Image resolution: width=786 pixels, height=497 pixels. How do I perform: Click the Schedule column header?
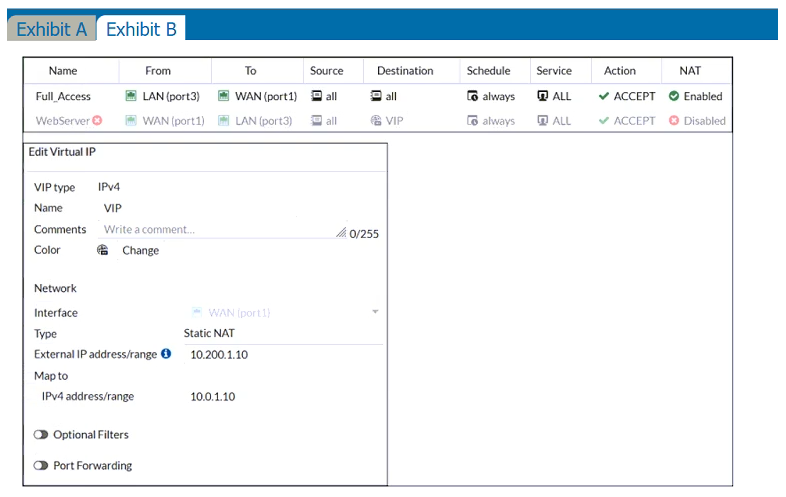click(x=488, y=71)
